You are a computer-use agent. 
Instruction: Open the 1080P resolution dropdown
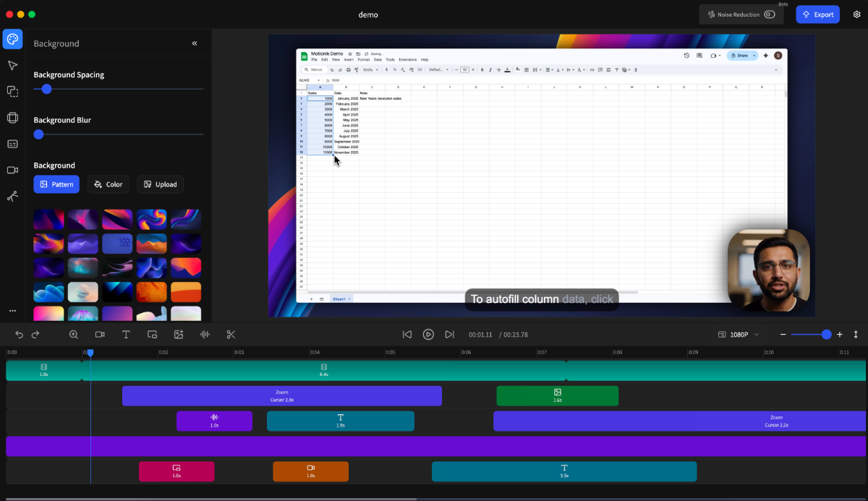click(x=739, y=335)
